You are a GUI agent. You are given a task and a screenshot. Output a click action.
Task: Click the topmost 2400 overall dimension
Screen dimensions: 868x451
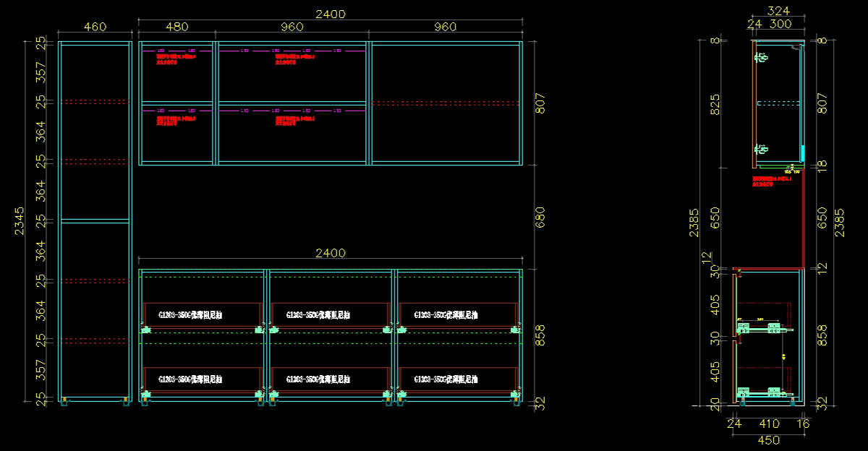(x=330, y=14)
